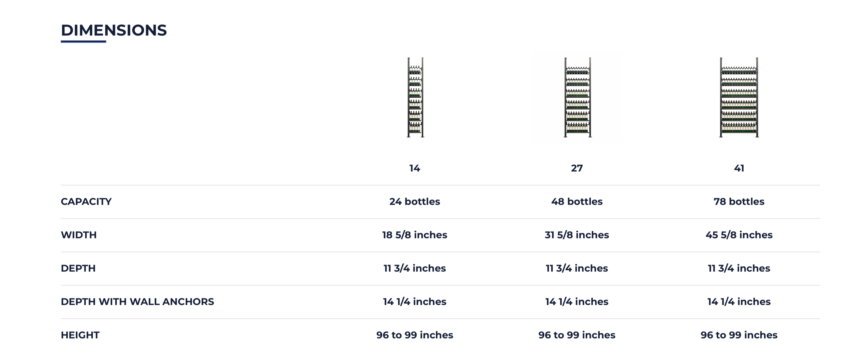
Task: Click the narrow 14 wine rack image
Action: [415, 97]
